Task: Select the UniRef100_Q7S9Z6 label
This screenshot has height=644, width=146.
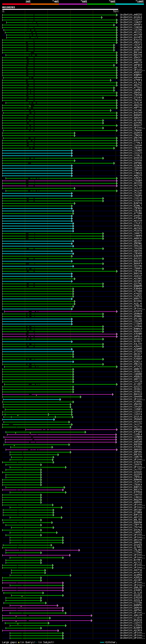Action: click(x=131, y=352)
